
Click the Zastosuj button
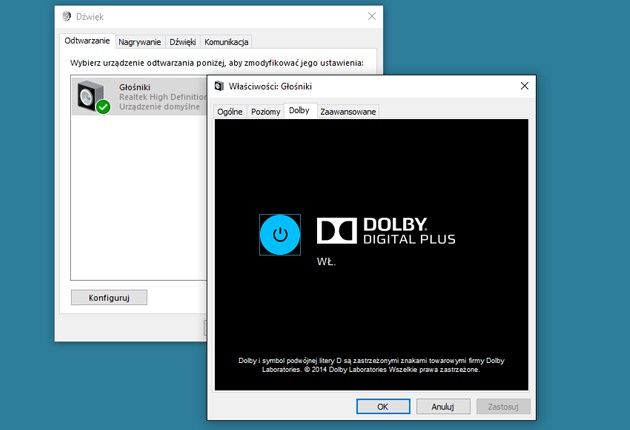pos(503,407)
